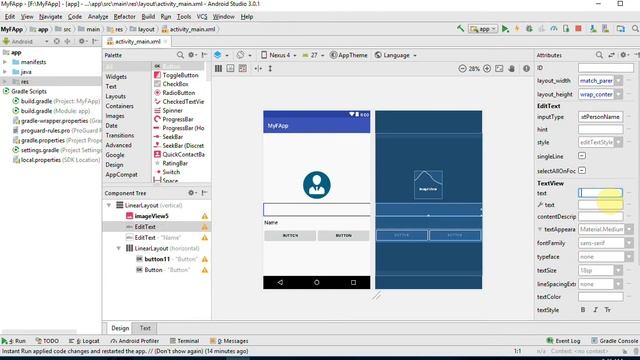
Task: Open Palette settings gear icon
Action: (x=191, y=55)
